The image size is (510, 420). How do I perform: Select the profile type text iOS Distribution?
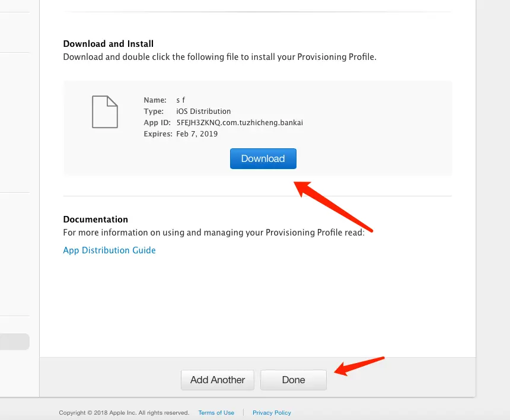[x=203, y=112]
